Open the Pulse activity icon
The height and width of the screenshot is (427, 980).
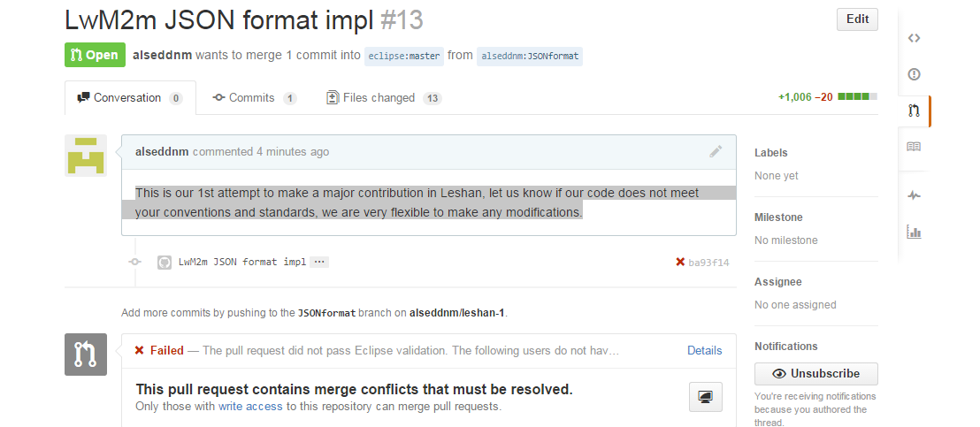(x=915, y=196)
